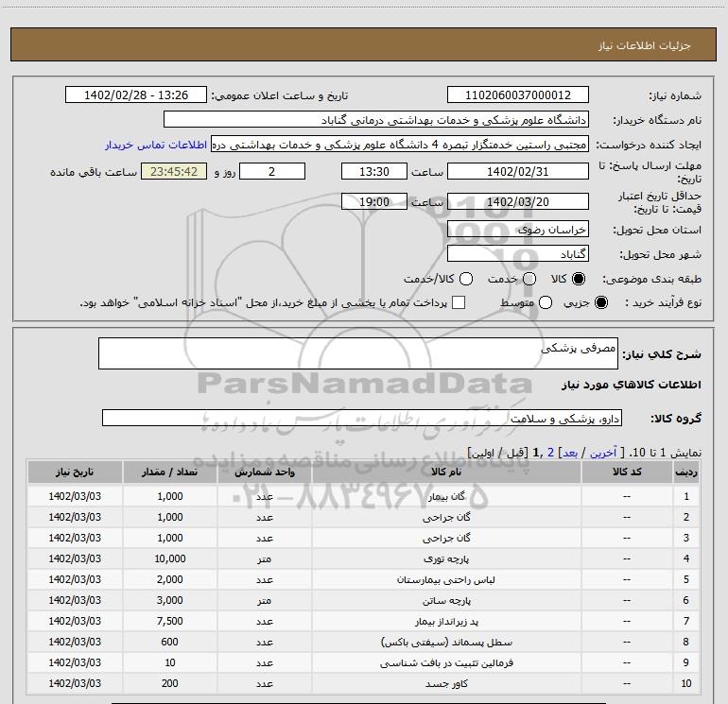Screen dimensions: 728x704
Task: Click the goods group field دارو، پزشکی و سلامت
Action: pyautogui.click(x=362, y=418)
